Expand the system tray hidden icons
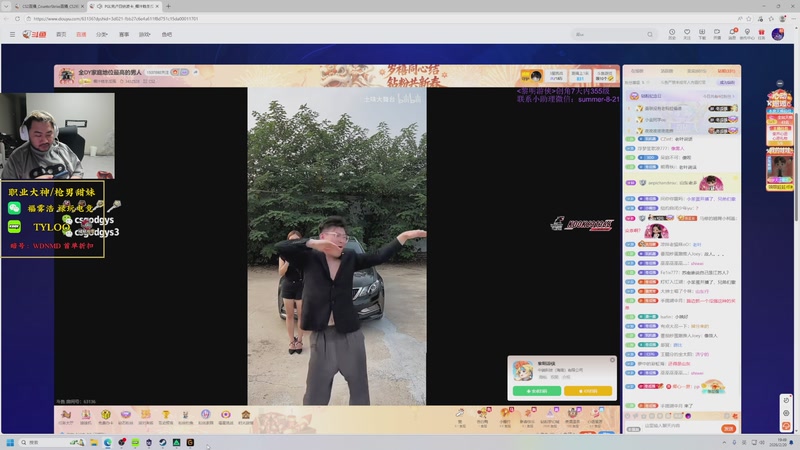Screen dimensions: 800x450 724,442
